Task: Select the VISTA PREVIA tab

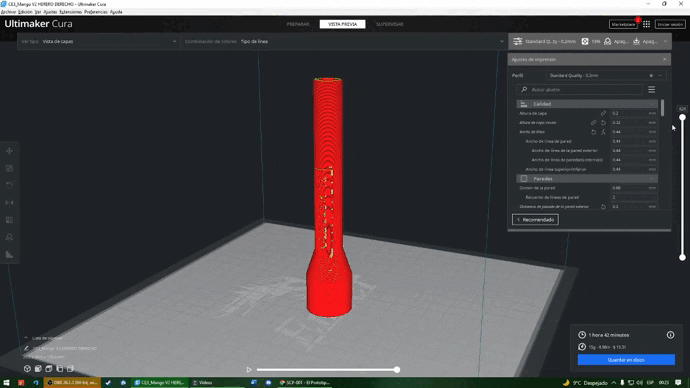Action: (342, 24)
